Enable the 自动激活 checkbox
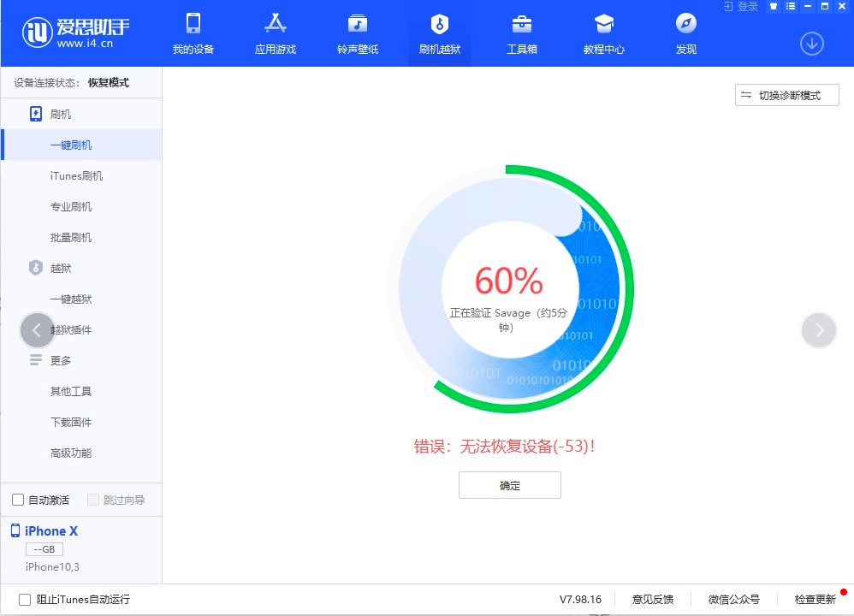This screenshot has width=854, height=616. [19, 500]
